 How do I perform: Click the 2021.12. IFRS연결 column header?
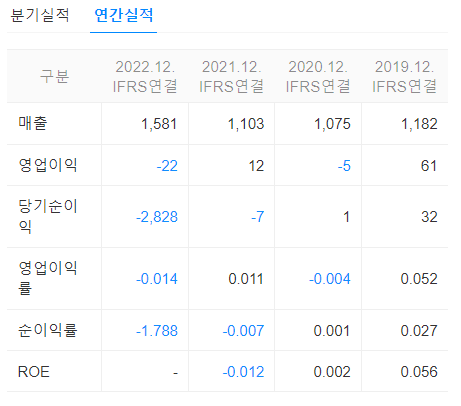click(x=231, y=77)
